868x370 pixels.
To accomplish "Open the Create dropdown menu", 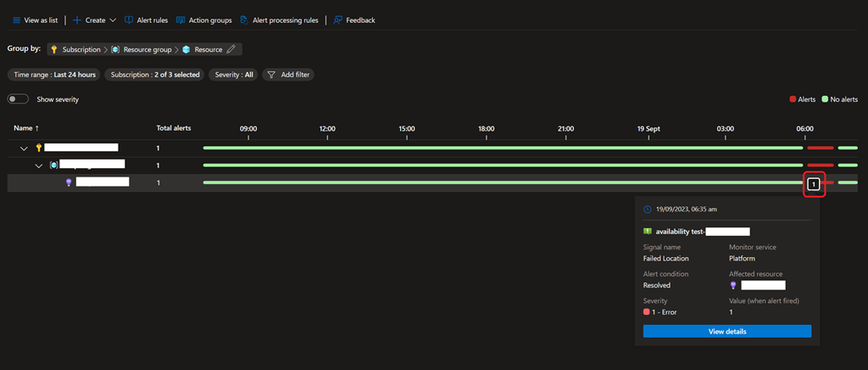I will click(94, 20).
